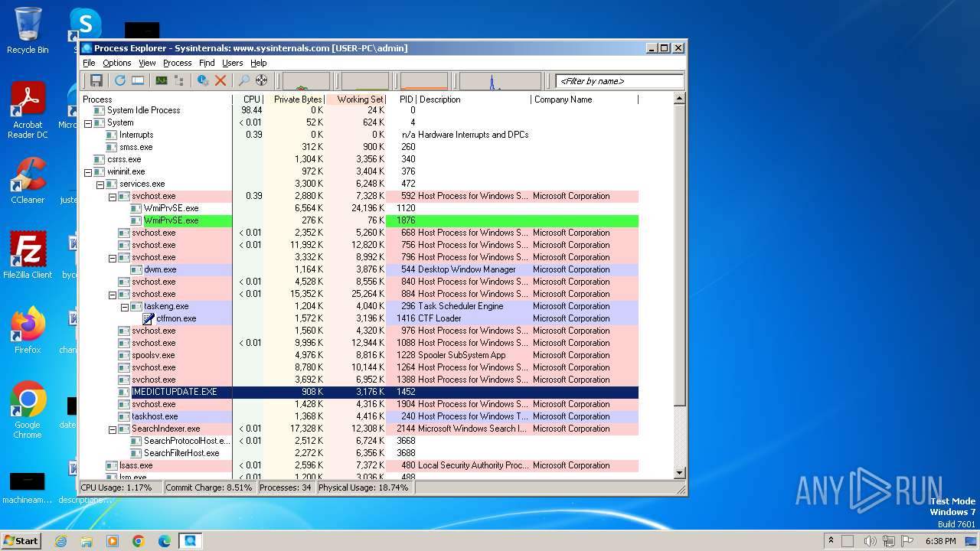
Task: Open Google Chrome desktop icon
Action: (28, 410)
